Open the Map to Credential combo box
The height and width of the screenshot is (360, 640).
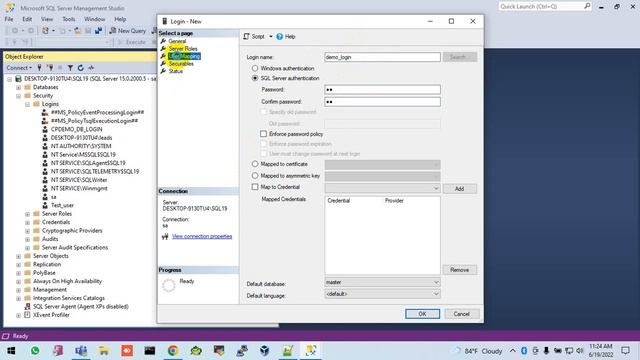pyautogui.click(x=382, y=189)
